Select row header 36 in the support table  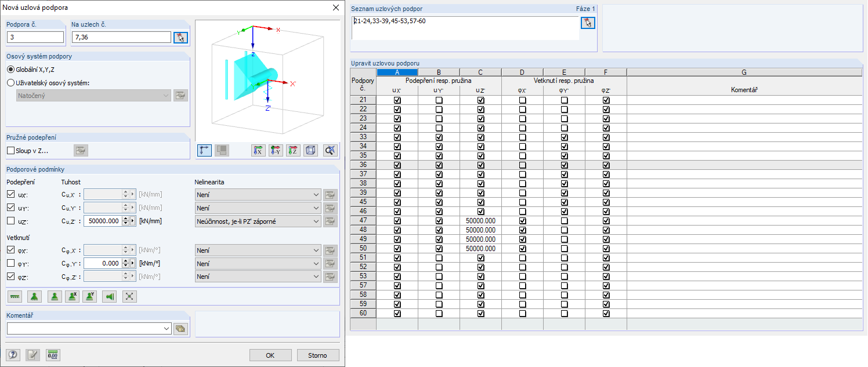[x=363, y=165]
